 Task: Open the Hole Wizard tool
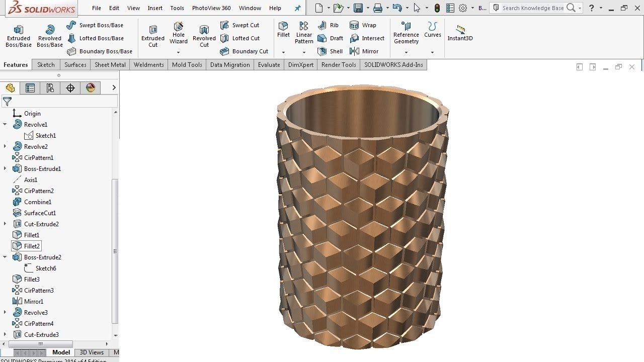179,33
